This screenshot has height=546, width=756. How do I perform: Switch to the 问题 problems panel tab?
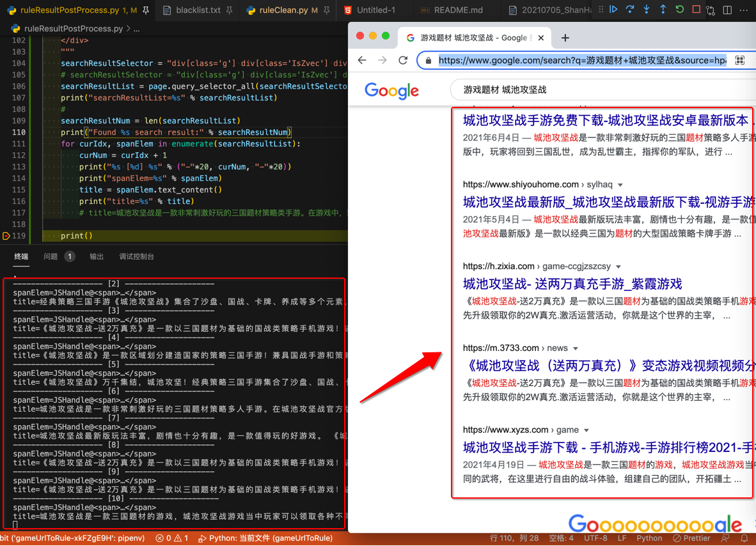[x=51, y=256]
